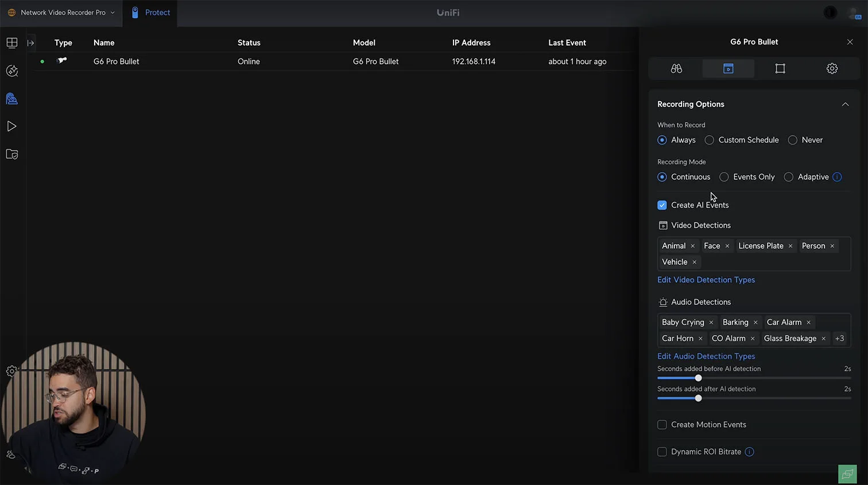Viewport: 868px width, 485px height.
Task: Open the Devices camera icon in sidebar
Action: click(x=12, y=99)
